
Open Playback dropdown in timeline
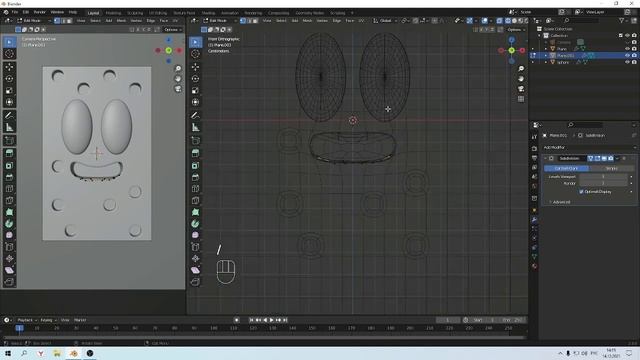27,320
